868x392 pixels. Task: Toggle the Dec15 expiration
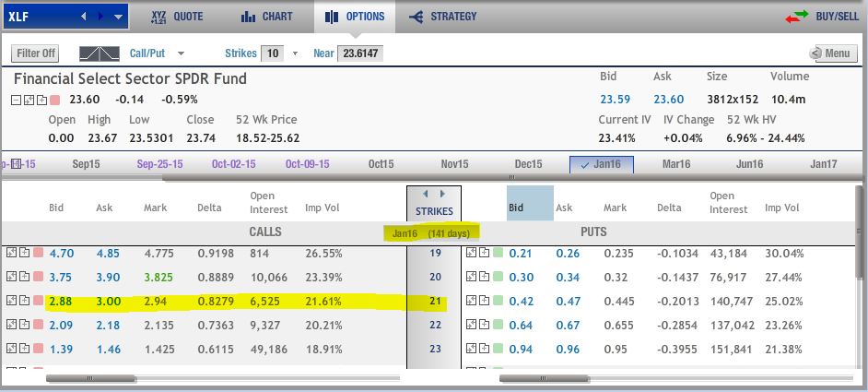pos(529,164)
